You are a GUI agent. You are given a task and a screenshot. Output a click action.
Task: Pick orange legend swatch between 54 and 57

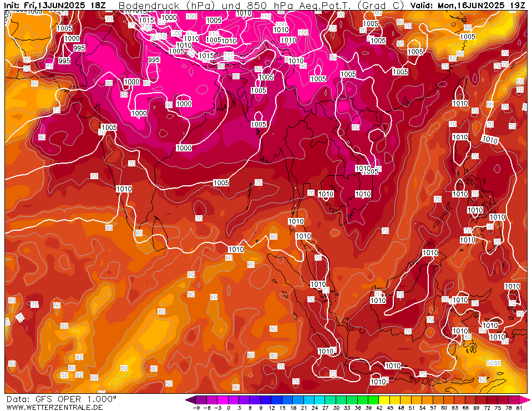click(428, 400)
